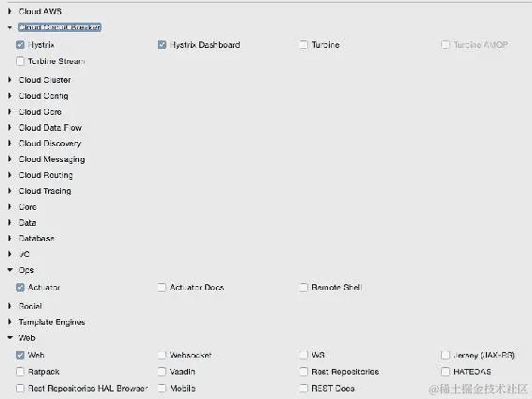Screen dimensions: 532x399
Task: Click the Turbine Stream label text
Action: click(56, 61)
